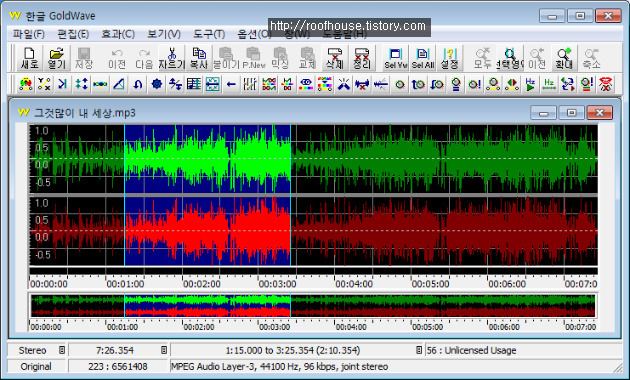
Task: Click the '56 : Unlicensed Usage' status text
Action: click(471, 350)
